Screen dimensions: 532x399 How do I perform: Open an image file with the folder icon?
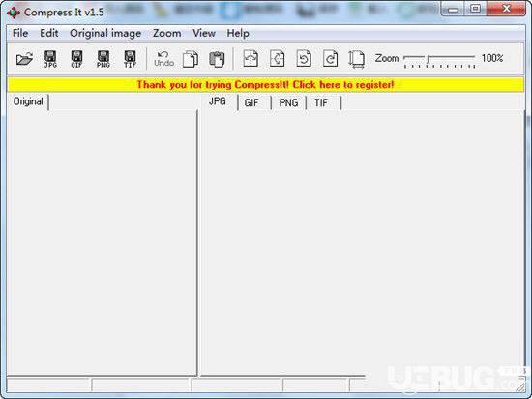24,59
